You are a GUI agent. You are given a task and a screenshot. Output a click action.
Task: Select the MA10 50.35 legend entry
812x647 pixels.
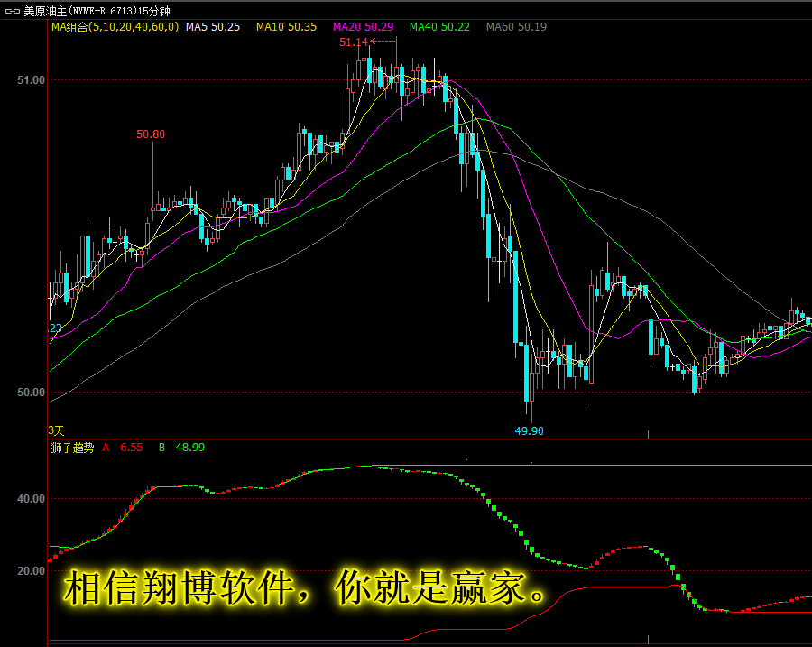click(286, 27)
